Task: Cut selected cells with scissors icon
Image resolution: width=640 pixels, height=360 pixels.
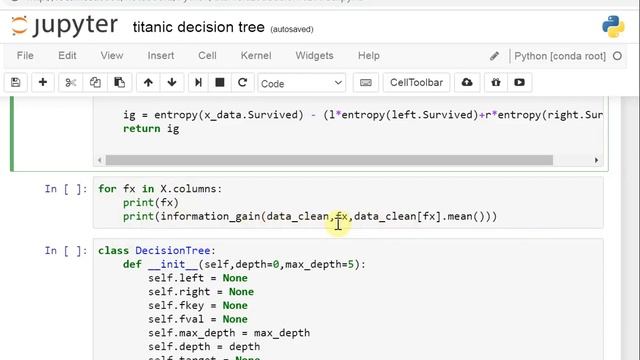Action: pyautogui.click(x=71, y=82)
